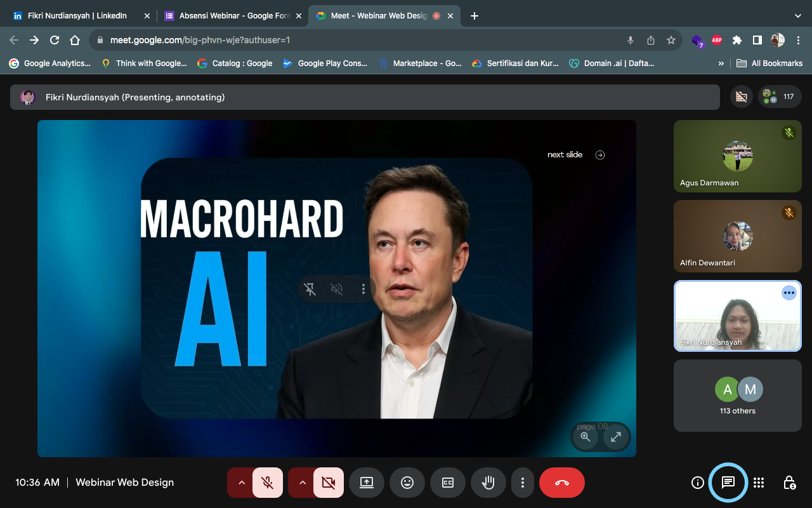Viewport: 812px width, 508px height.
Task: Click the present screen icon
Action: 367,483
